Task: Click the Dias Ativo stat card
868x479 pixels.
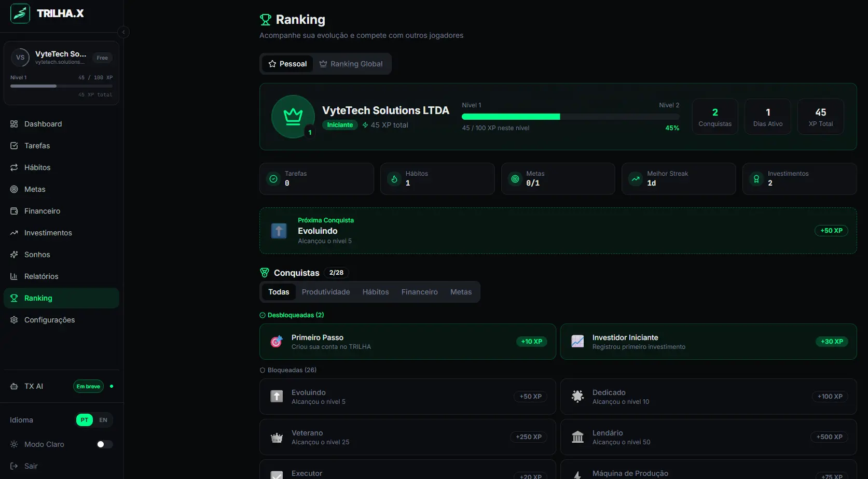Action: pos(768,117)
